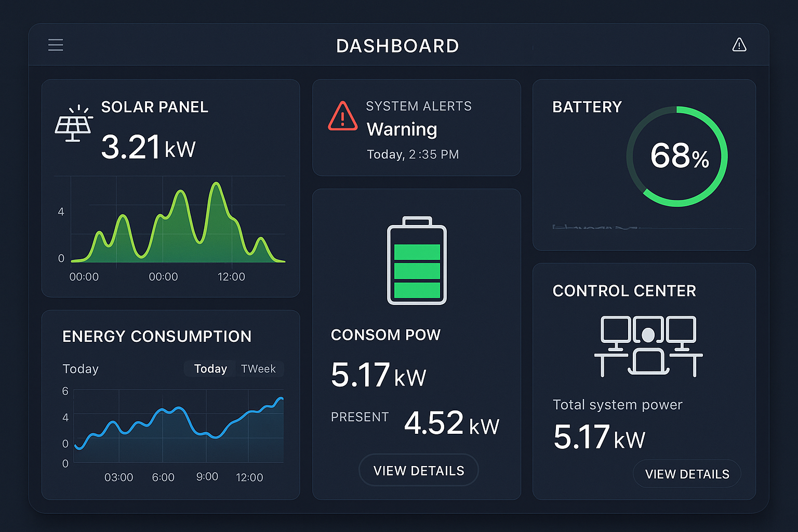
Task: Open the hamburger menu
Action: point(56,45)
